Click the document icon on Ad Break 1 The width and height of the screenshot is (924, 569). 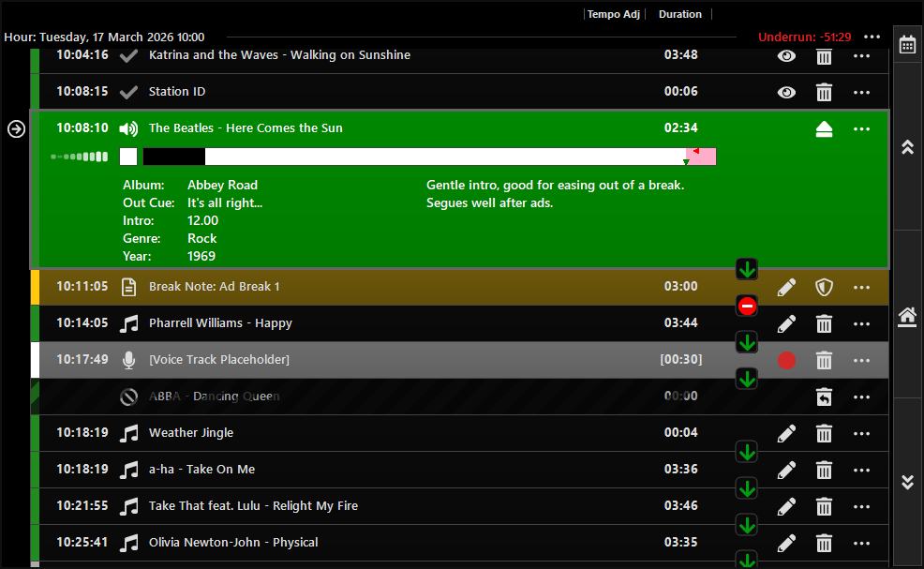pyautogui.click(x=128, y=287)
